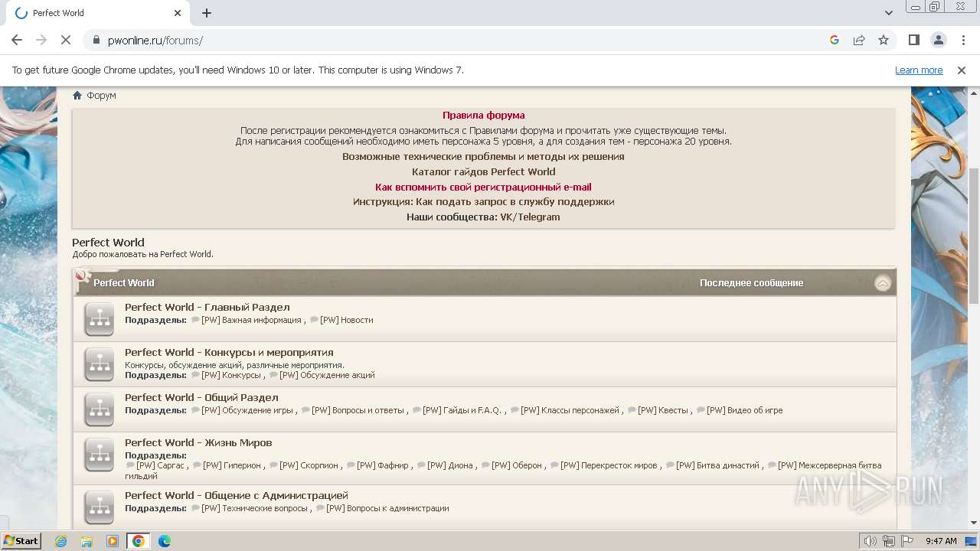The height and width of the screenshot is (551, 980).
Task: Open [PW] Видео об игре subforum
Action: 744,411
